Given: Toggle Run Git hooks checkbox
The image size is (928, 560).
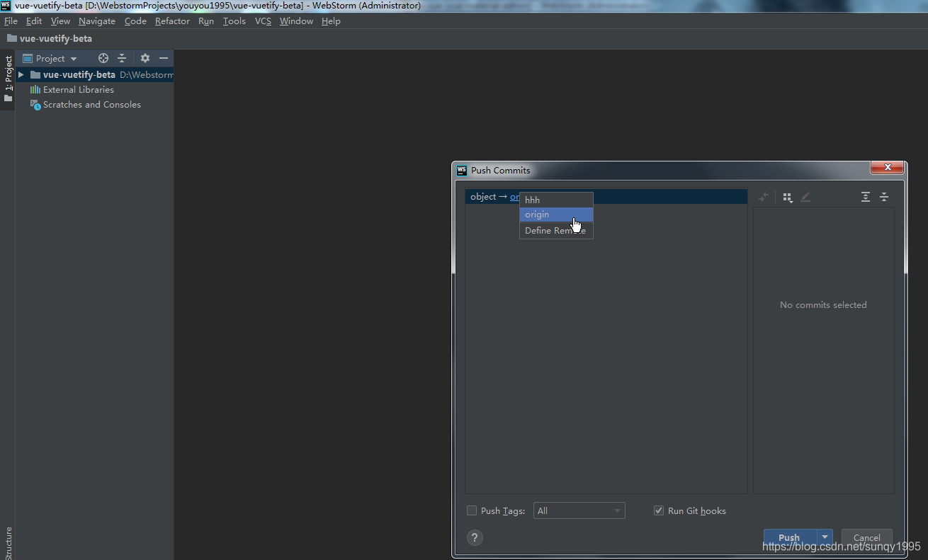Looking at the screenshot, I should point(659,510).
